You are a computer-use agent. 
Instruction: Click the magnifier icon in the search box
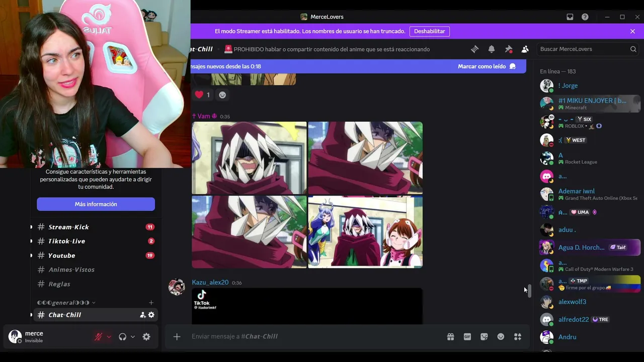pos(633,49)
